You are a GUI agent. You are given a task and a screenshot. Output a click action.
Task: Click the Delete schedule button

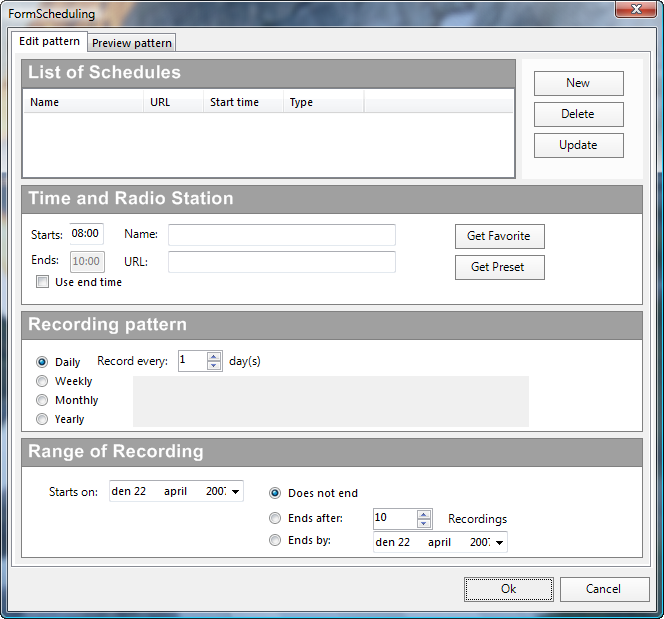coord(578,114)
